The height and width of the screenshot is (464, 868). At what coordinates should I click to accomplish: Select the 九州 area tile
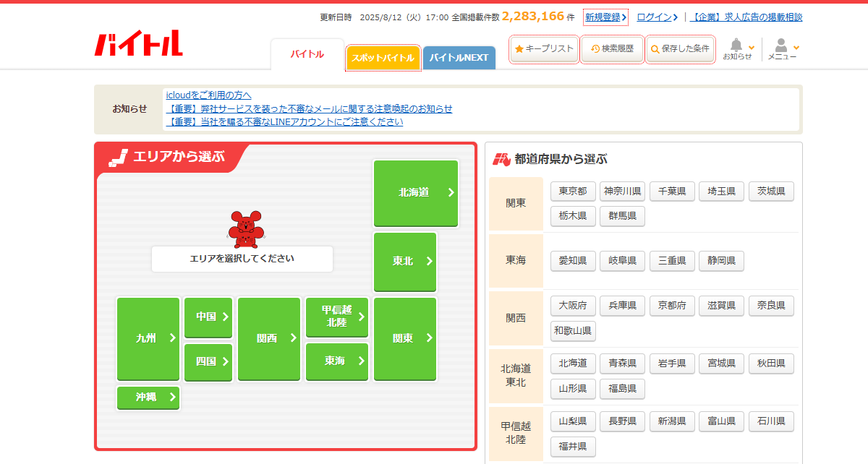point(148,338)
